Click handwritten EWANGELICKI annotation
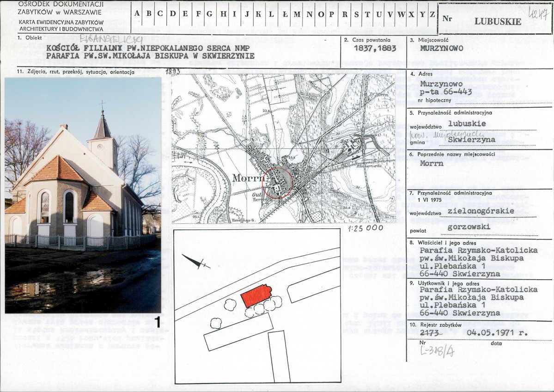 click(112, 39)
